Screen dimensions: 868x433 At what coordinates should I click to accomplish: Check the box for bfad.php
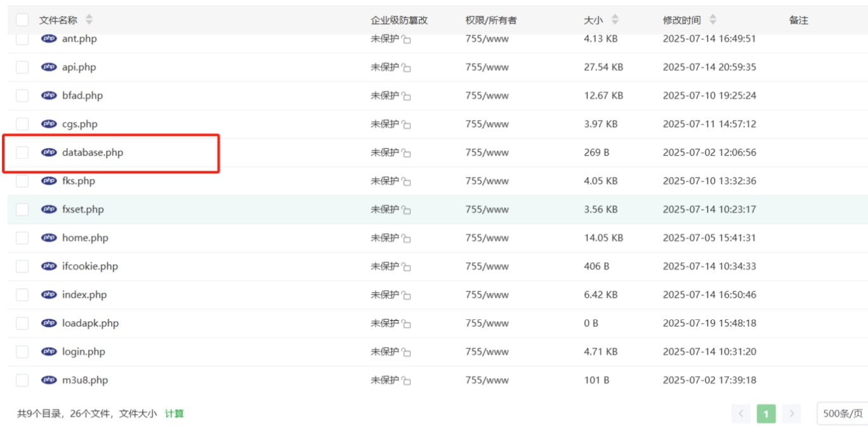coord(22,95)
